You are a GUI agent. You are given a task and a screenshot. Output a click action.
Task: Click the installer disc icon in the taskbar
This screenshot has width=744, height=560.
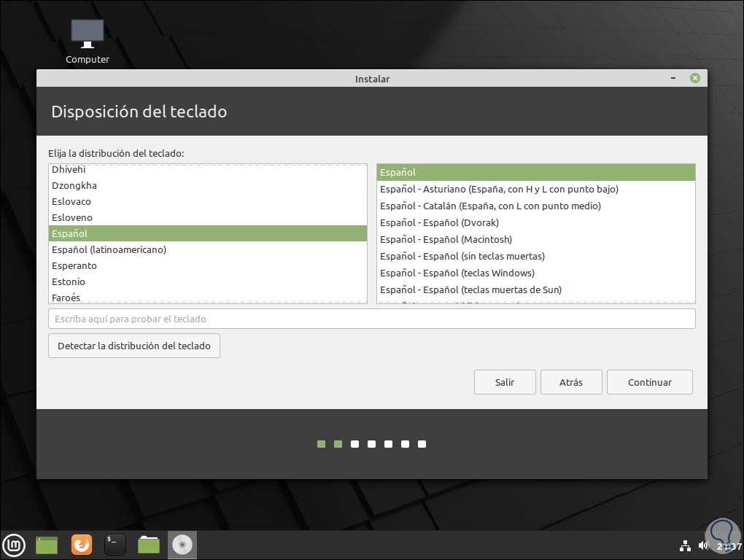point(182,545)
